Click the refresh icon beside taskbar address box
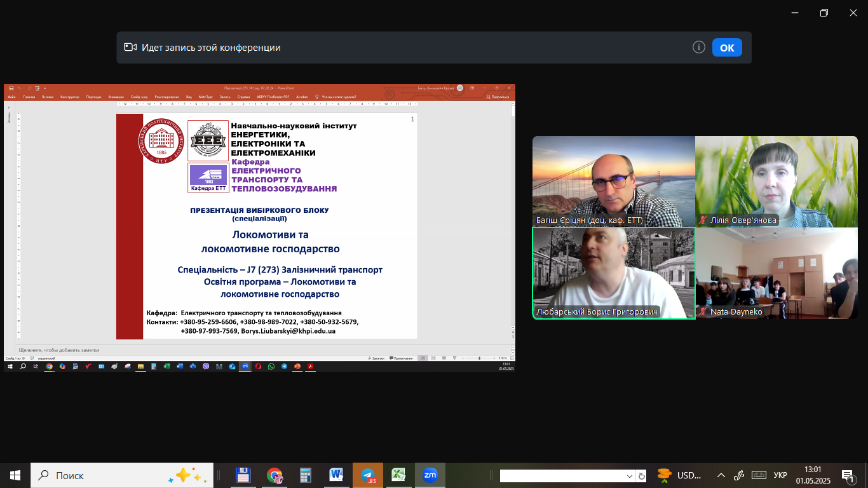 (x=642, y=476)
